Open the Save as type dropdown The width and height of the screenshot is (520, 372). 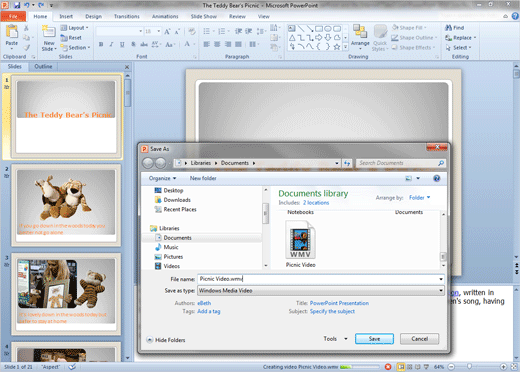point(321,291)
